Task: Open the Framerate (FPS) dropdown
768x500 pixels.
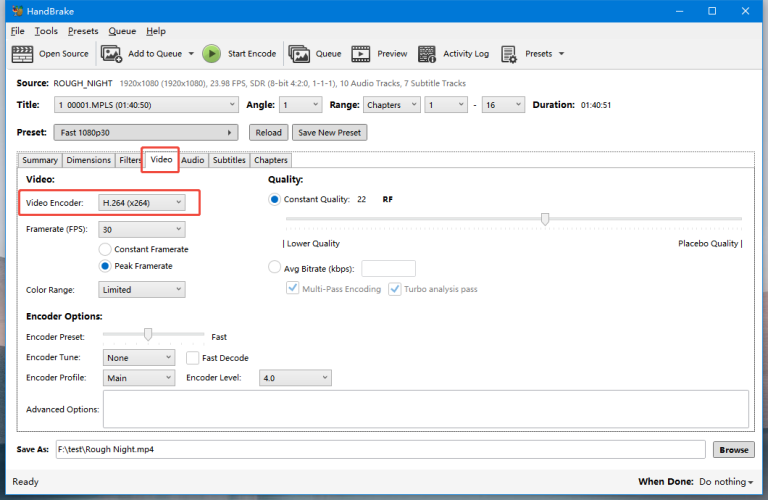Action: click(142, 229)
